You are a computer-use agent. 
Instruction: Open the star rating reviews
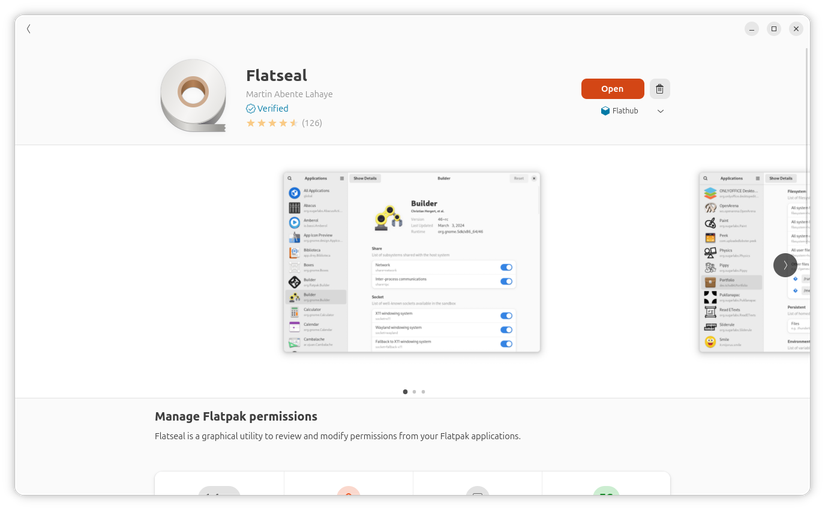(272, 123)
